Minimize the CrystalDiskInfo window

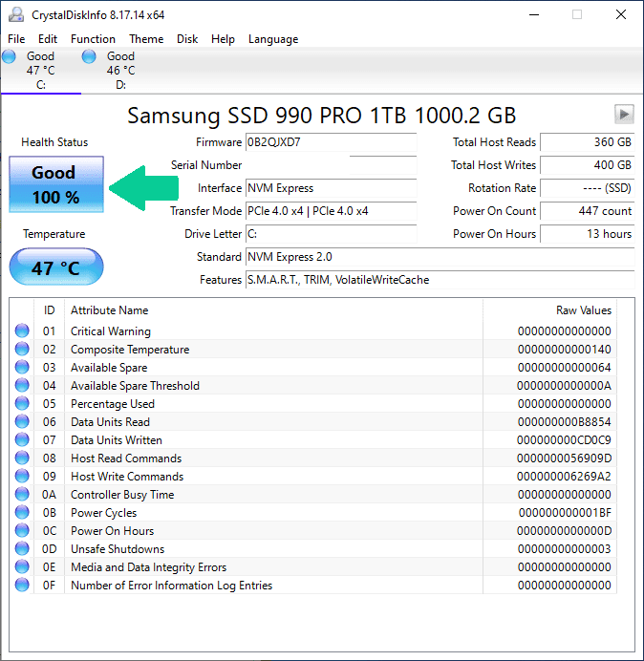pos(534,14)
